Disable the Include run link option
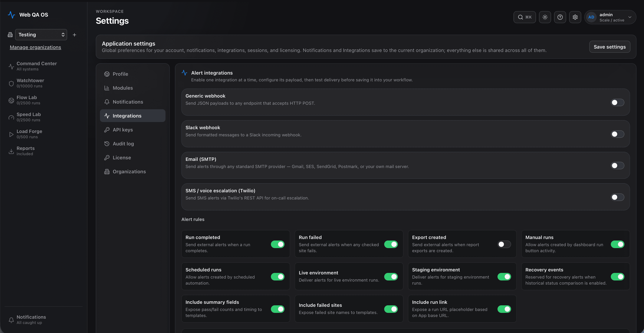This screenshot has width=644, height=333. coord(504,309)
